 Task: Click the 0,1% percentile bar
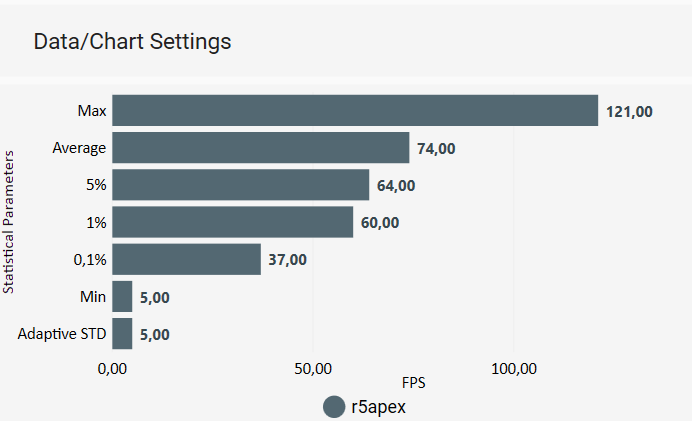[x=186, y=259]
